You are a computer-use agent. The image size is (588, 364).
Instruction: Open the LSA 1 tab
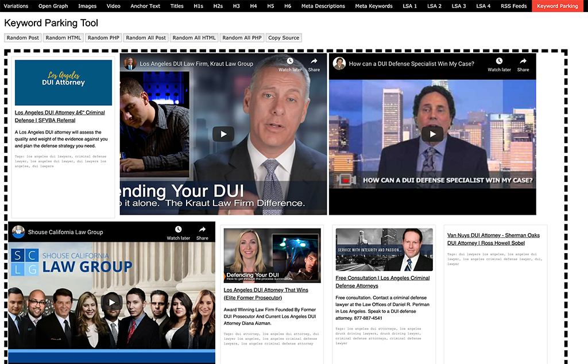click(x=410, y=6)
